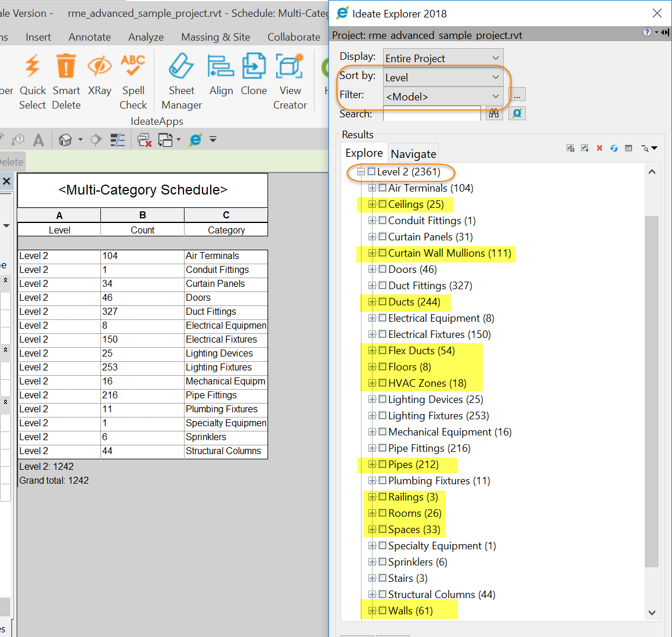Refresh the Ideate Explorer results
The image size is (672, 637).
pos(613,148)
